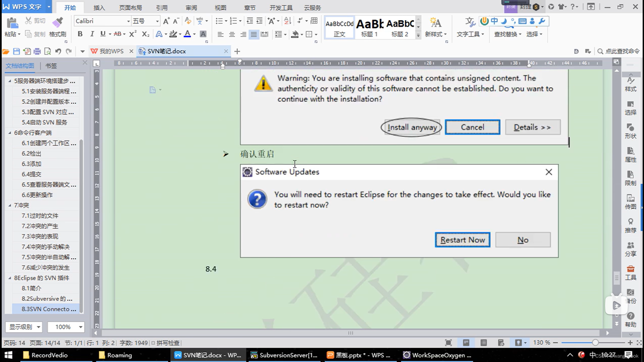The width and height of the screenshot is (644, 362).
Task: Open the 样式 styles sidebar icon
Action: [x=631, y=84]
